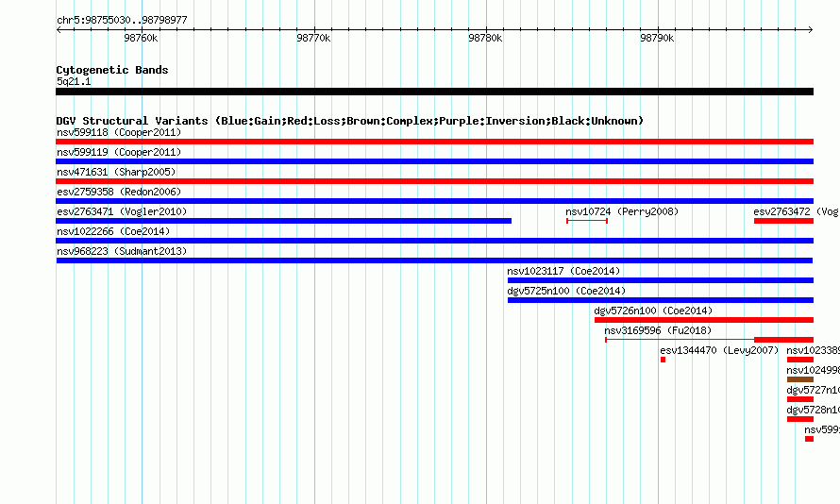The image size is (840, 504).
Task: Click the black 5q21.1 cytoband bar
Action: click(434, 92)
